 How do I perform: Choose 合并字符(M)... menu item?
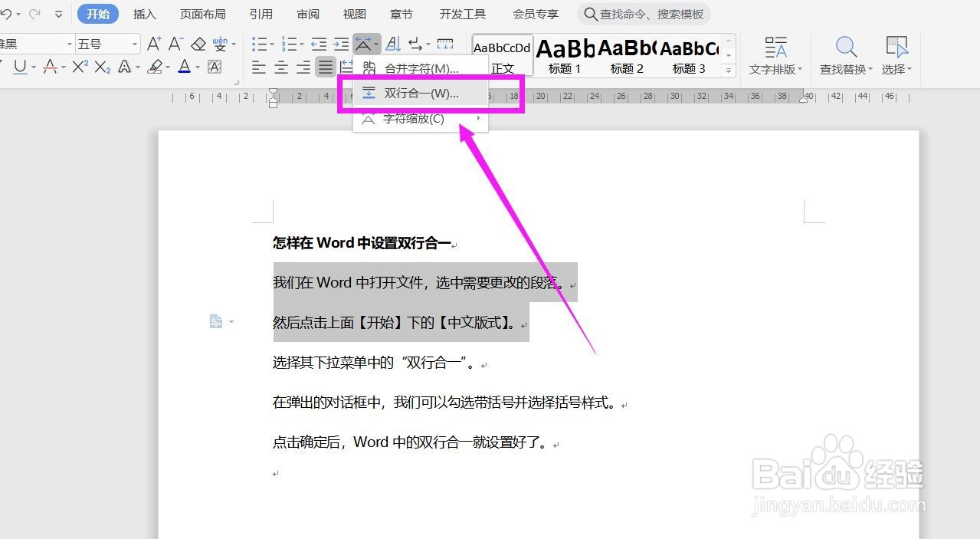[x=421, y=68]
